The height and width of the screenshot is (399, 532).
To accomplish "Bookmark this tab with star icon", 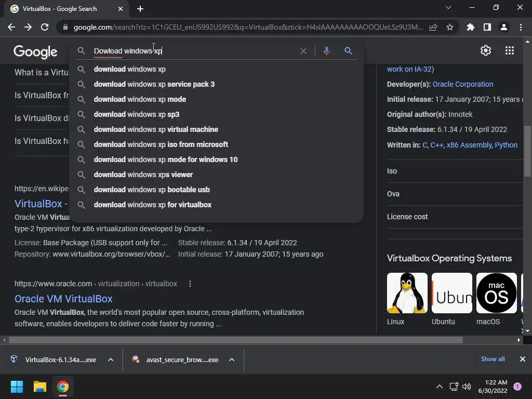I will (449, 27).
